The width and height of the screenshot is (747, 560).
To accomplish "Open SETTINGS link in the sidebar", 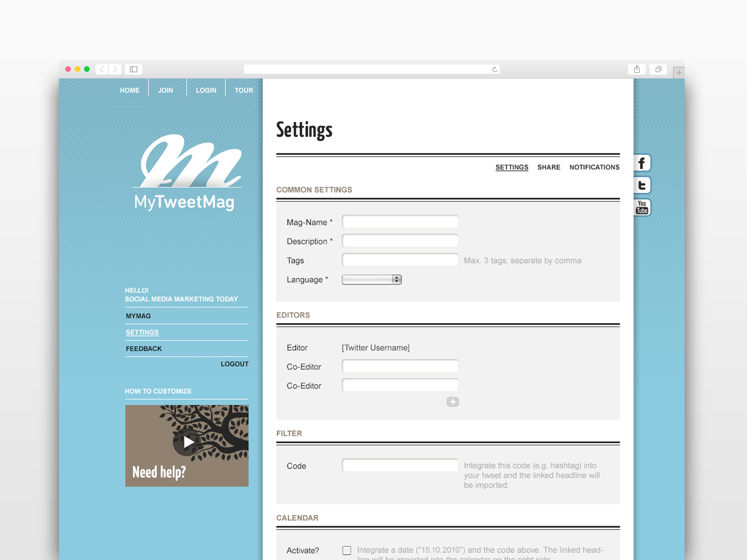I will 142,332.
